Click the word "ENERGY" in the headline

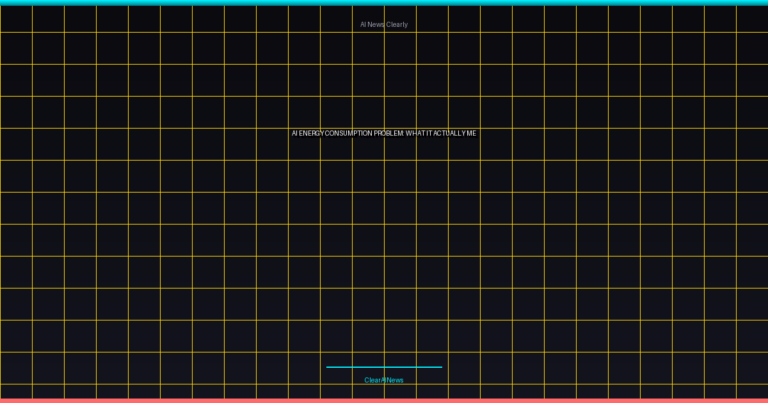point(311,133)
